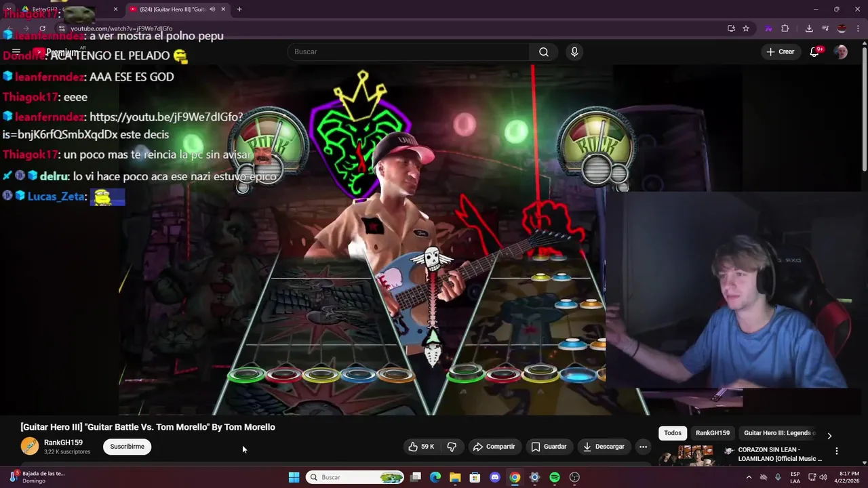Click the Suscribirme button

tap(127, 447)
